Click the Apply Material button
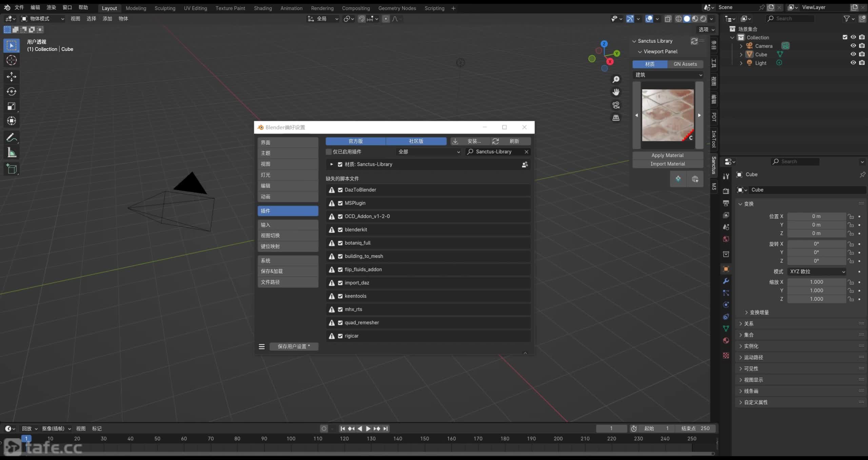Image resolution: width=868 pixels, height=460 pixels. 668,155
